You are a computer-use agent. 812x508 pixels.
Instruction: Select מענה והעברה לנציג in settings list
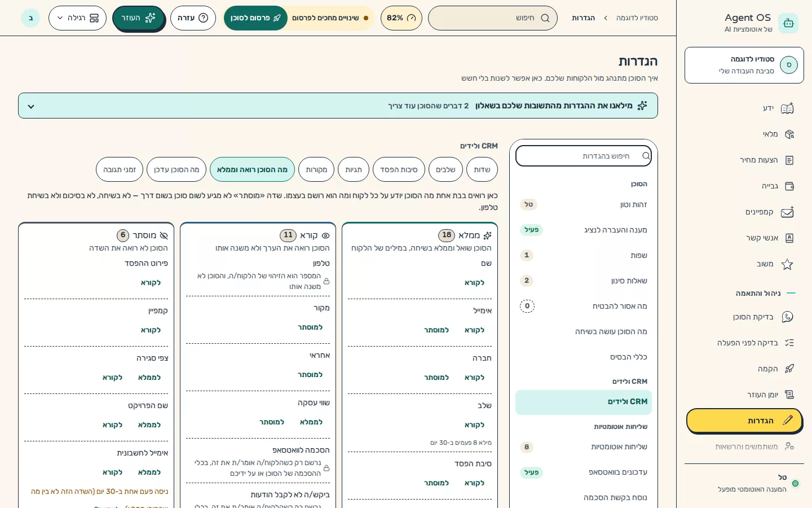pyautogui.click(x=584, y=230)
